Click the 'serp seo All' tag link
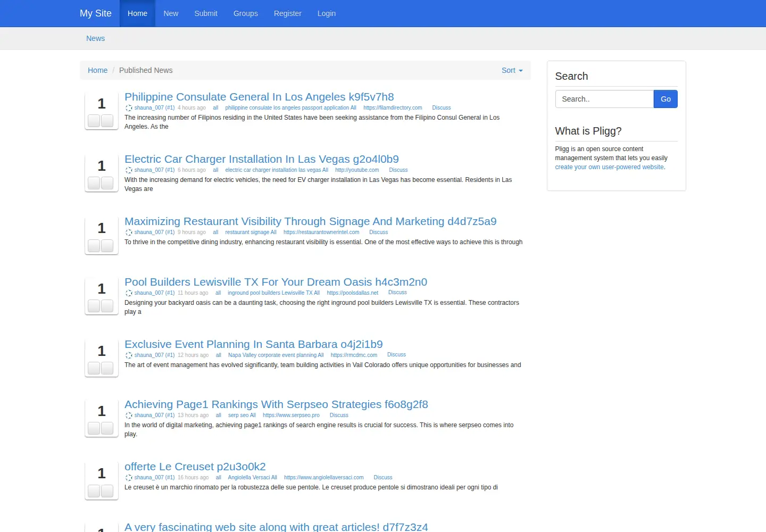 [x=242, y=415]
